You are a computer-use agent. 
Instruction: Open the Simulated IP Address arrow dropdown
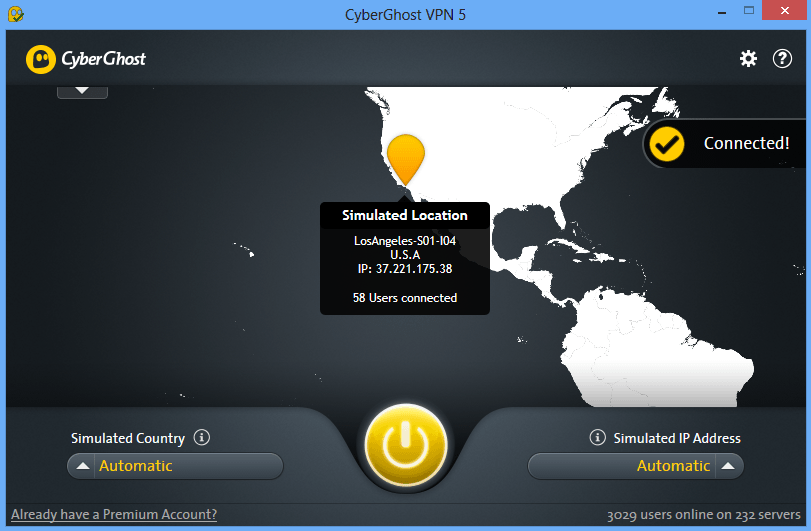[728, 466]
